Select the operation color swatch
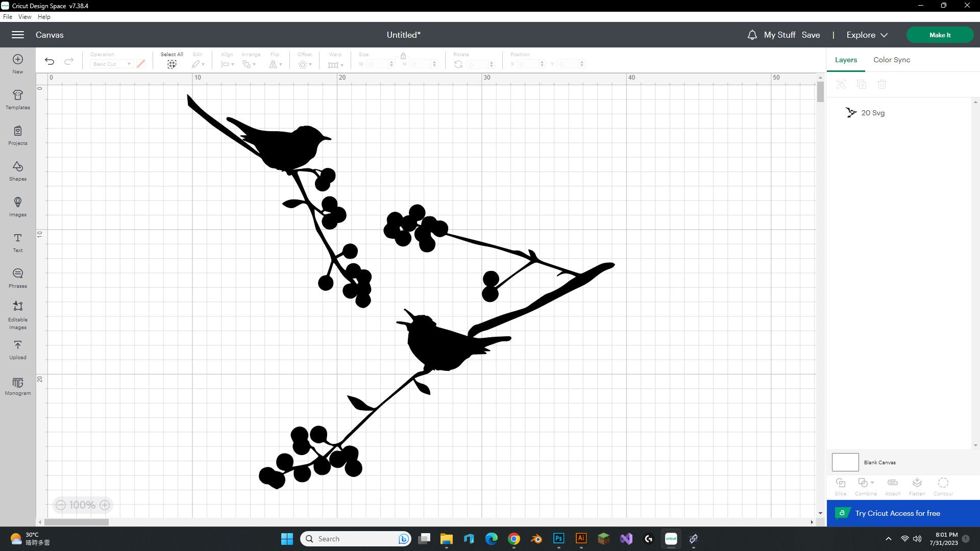Image resolution: width=980 pixels, height=551 pixels. (x=141, y=64)
